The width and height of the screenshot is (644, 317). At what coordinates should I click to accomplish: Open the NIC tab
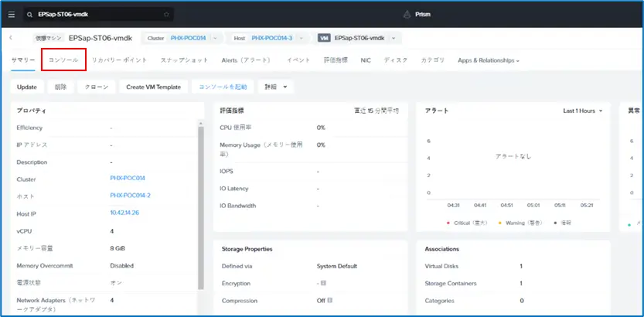(366, 60)
